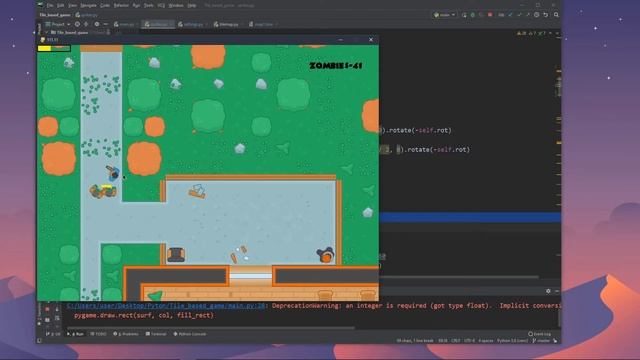Viewport: 640px width, 360px height.
Task: Collapse the Tile_based_game project root folder
Action: tap(47, 32)
